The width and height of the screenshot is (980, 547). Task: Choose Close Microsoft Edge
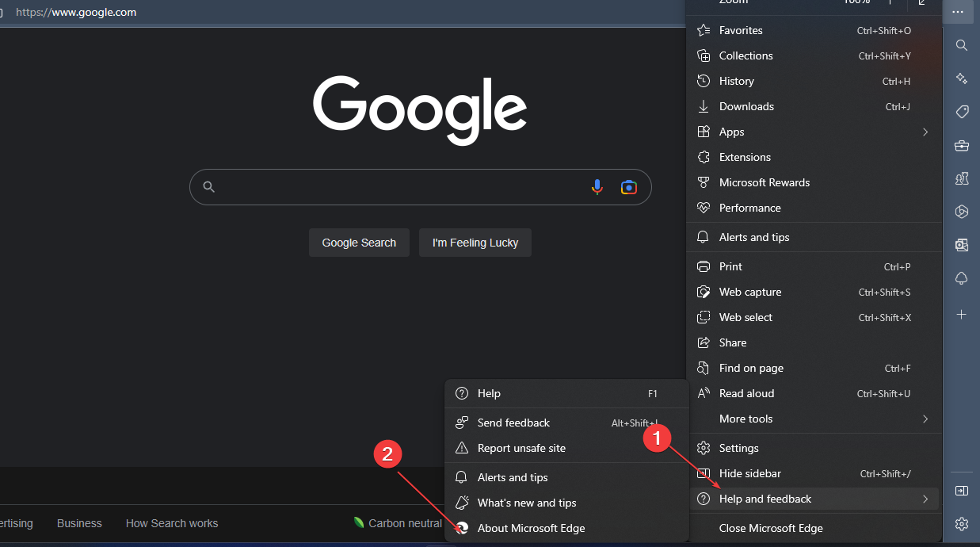click(814, 528)
